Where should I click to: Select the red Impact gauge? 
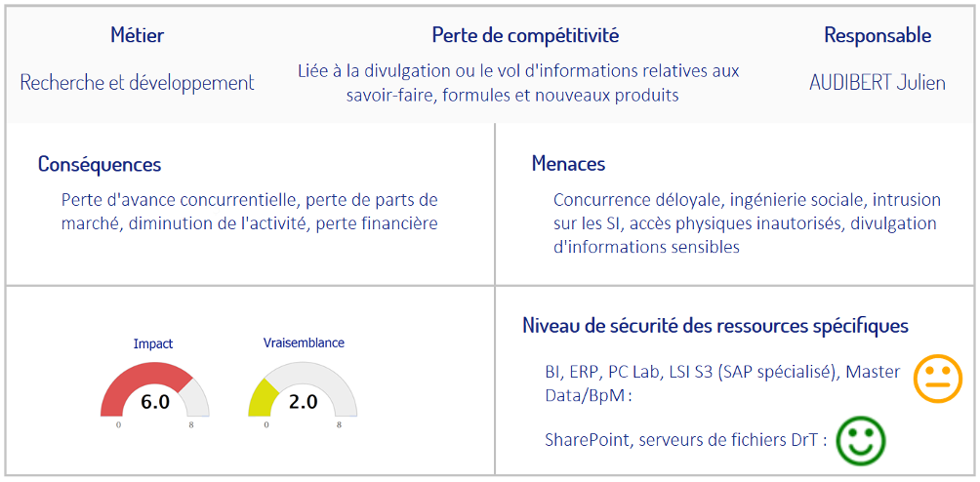[155, 388]
